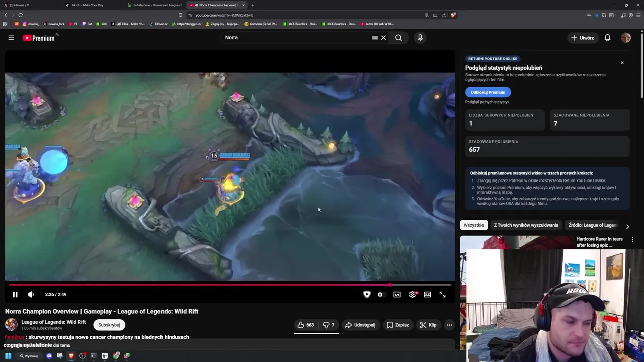The width and height of the screenshot is (644, 362).
Task: Go back in browser history
Action: click(6, 15)
